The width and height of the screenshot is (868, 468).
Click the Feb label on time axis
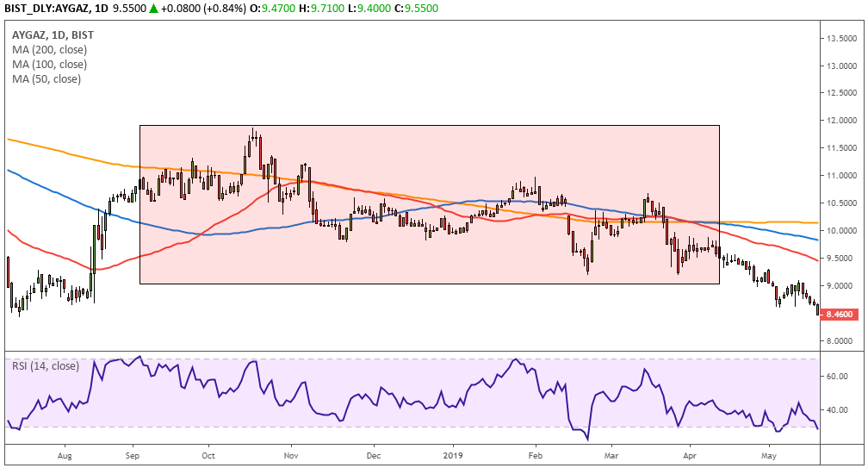[x=536, y=456]
